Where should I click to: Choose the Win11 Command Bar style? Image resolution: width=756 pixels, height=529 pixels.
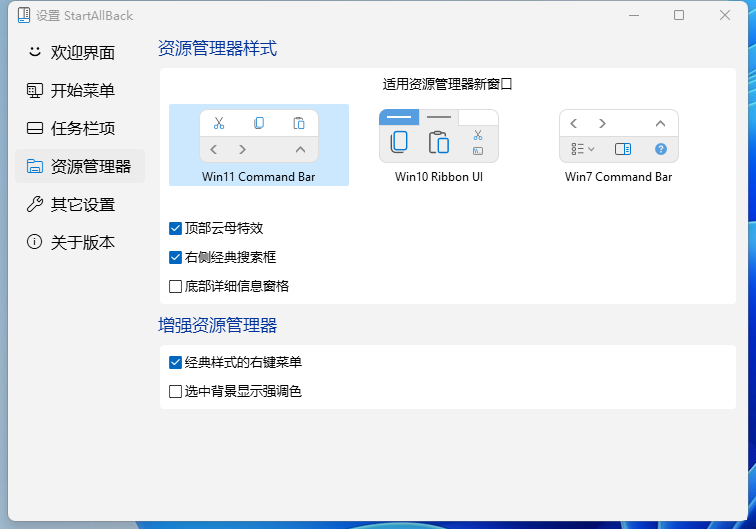259,145
